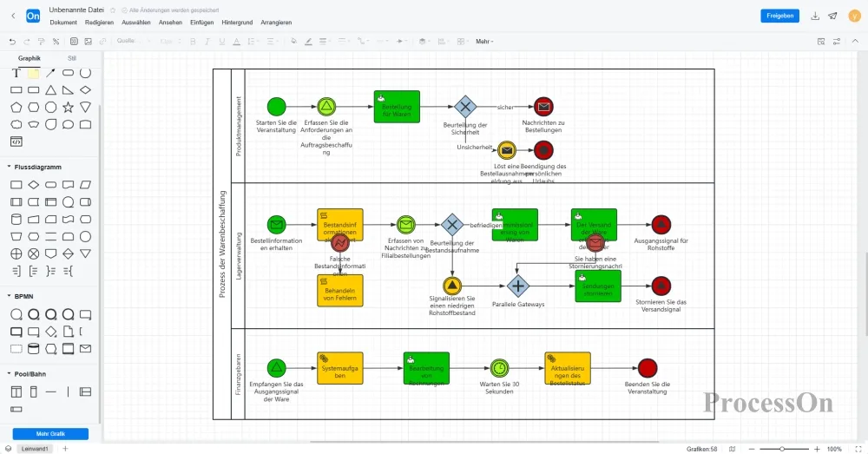Click the paper plane publish icon
The height and width of the screenshot is (454, 868).
pyautogui.click(x=832, y=16)
